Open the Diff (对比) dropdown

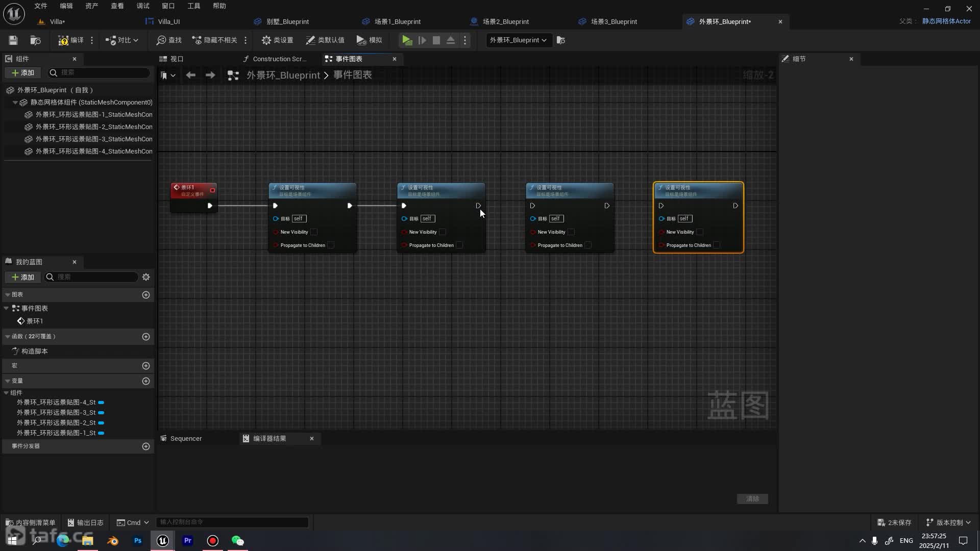click(122, 40)
